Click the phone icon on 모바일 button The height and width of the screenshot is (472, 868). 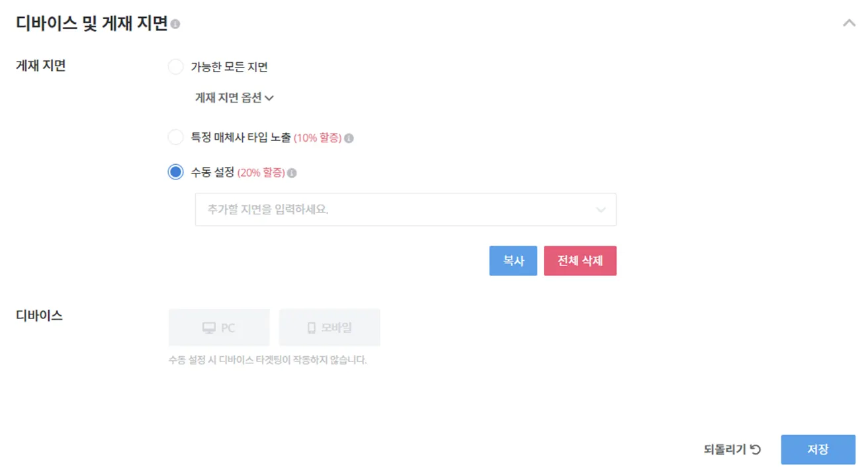312,328
